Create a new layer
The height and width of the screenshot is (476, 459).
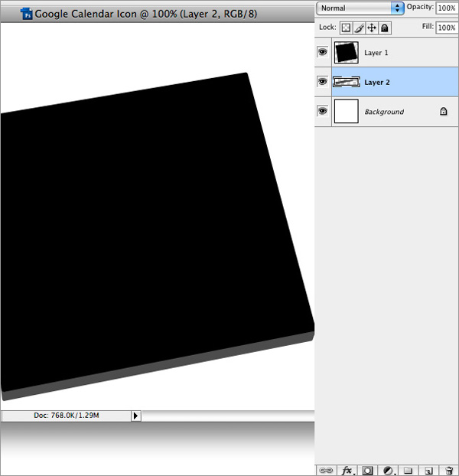(x=428, y=471)
